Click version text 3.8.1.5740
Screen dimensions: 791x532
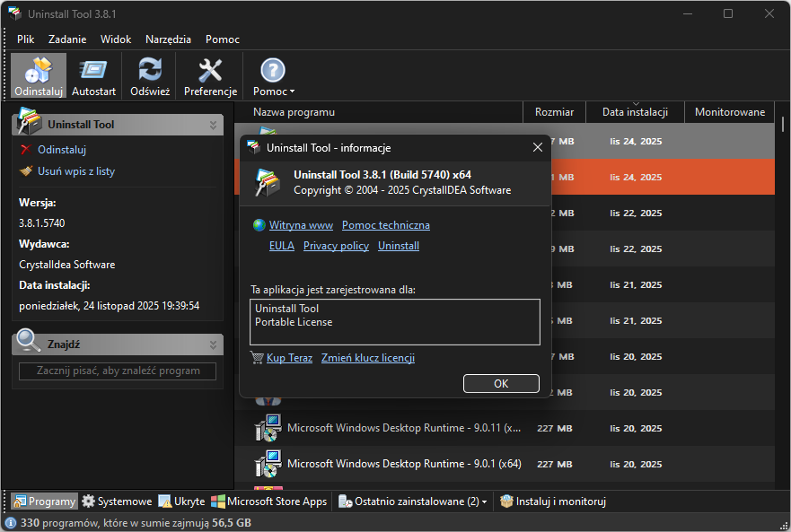click(42, 223)
